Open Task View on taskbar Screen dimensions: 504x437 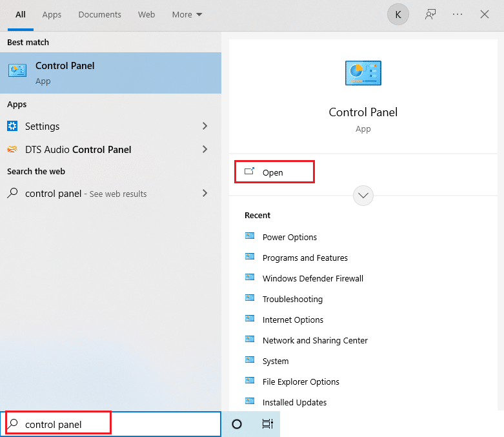pyautogui.click(x=267, y=424)
